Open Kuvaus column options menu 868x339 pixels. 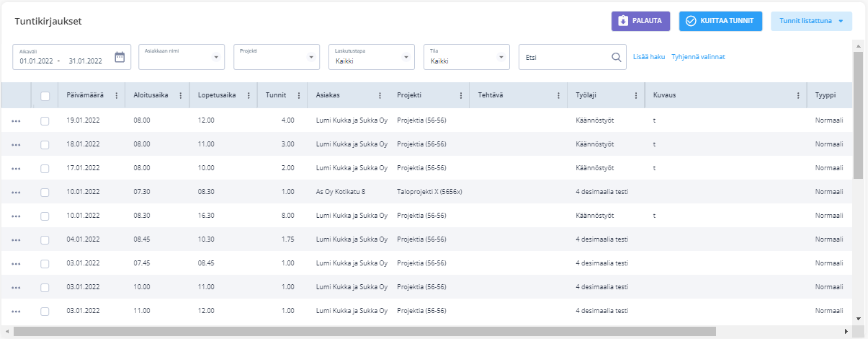tap(798, 96)
